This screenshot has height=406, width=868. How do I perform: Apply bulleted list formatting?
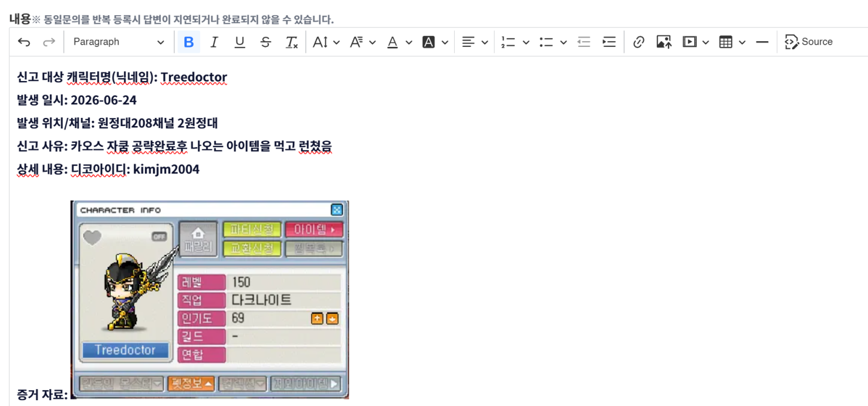[546, 42]
